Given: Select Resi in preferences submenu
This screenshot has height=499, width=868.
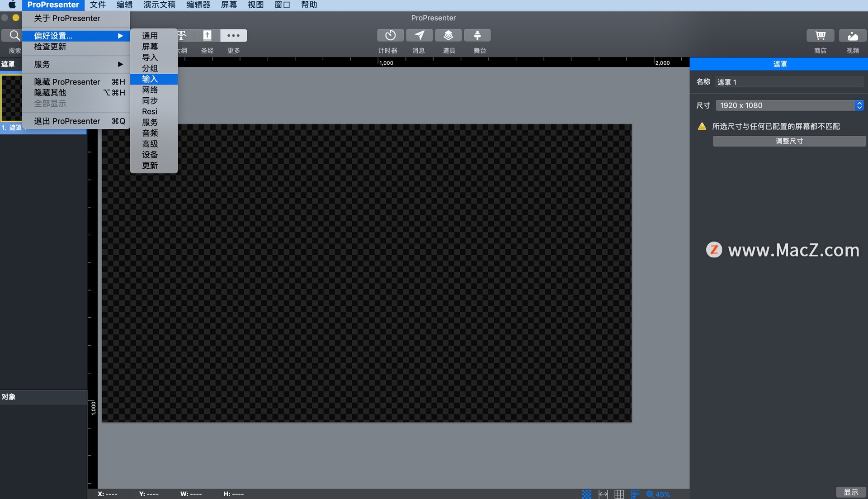Looking at the screenshot, I should pos(154,111).
